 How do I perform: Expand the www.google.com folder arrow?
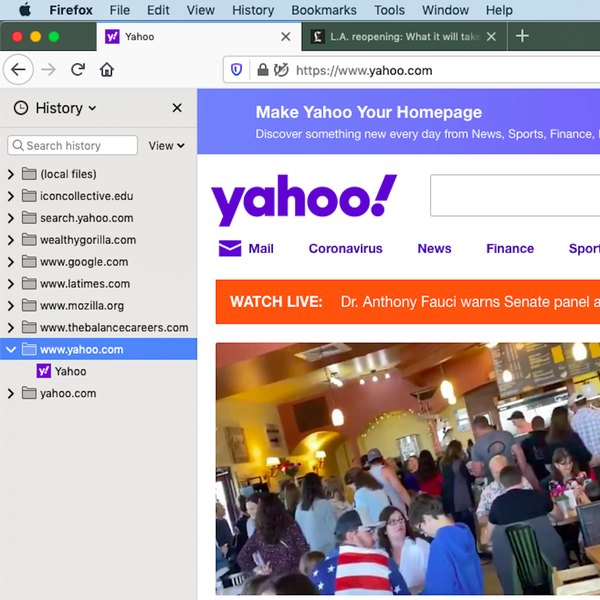point(11,262)
